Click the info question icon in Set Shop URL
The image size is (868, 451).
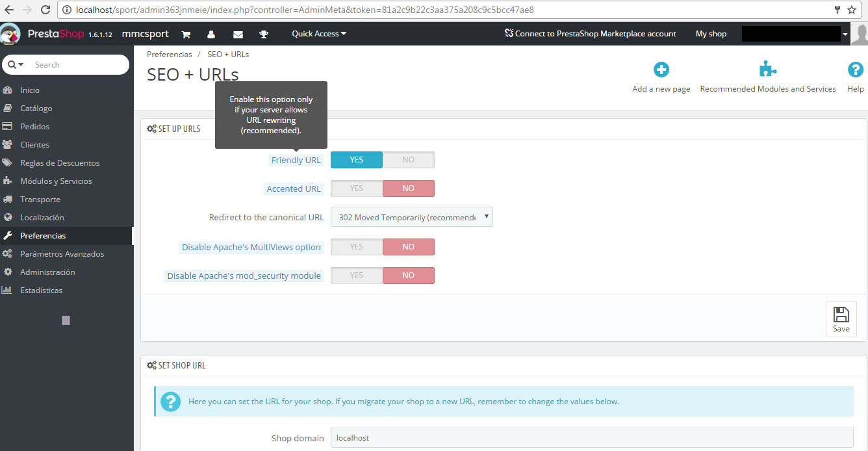tap(170, 401)
